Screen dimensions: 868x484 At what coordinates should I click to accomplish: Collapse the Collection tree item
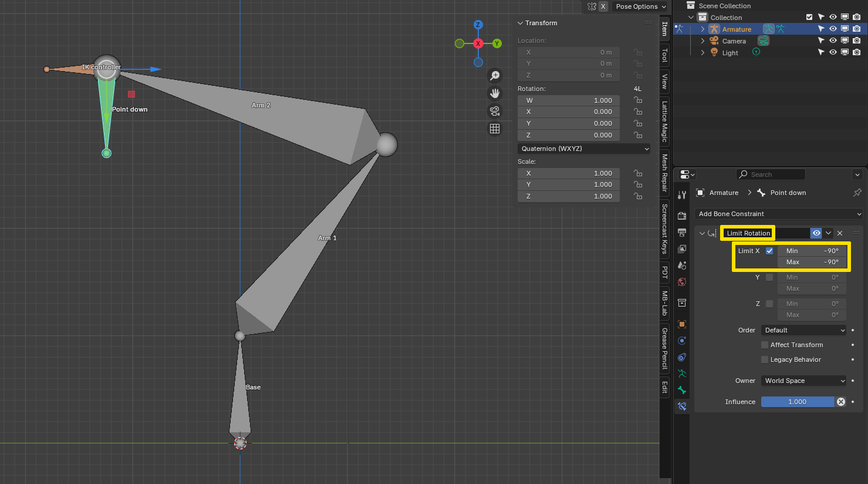(x=691, y=17)
